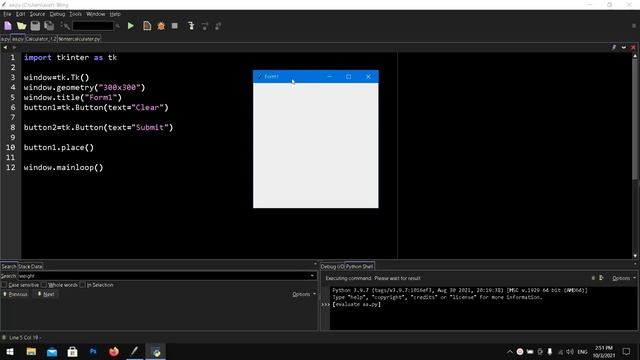Toggle the Whole words checkbox
The width and height of the screenshot is (640, 360).
click(x=44, y=285)
